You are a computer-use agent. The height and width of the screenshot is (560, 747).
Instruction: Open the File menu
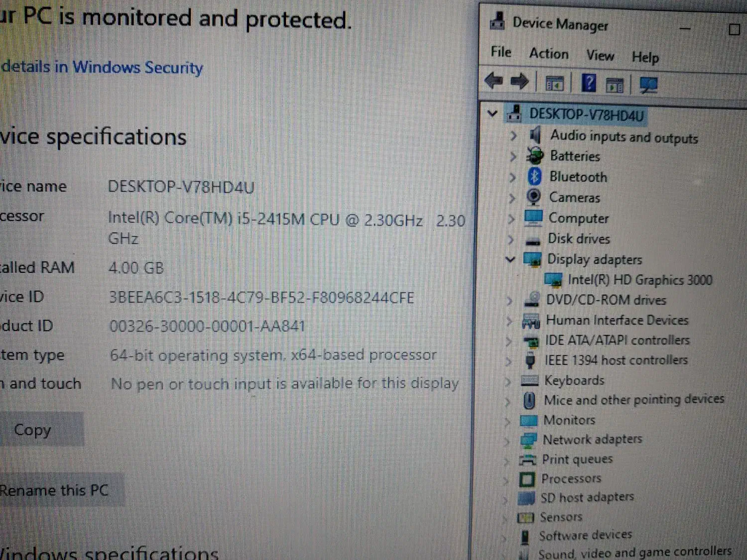tap(500, 52)
